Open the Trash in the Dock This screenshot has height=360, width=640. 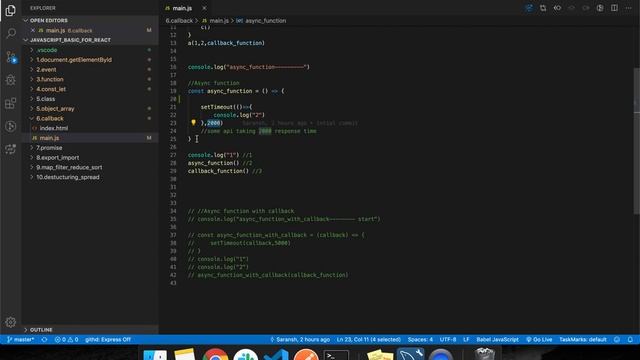[x=485, y=353]
